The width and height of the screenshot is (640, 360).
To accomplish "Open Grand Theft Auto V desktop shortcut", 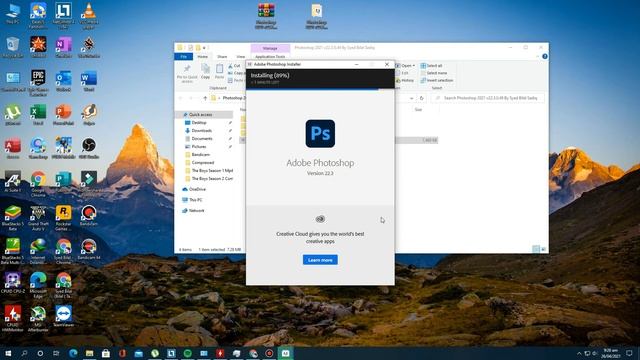I will click(x=38, y=218).
